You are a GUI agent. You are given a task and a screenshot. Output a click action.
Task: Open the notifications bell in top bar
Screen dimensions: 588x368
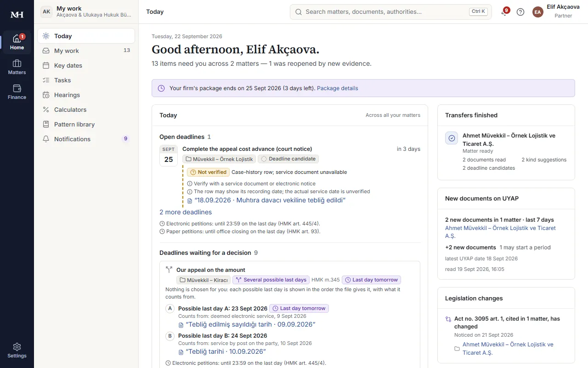coord(504,12)
